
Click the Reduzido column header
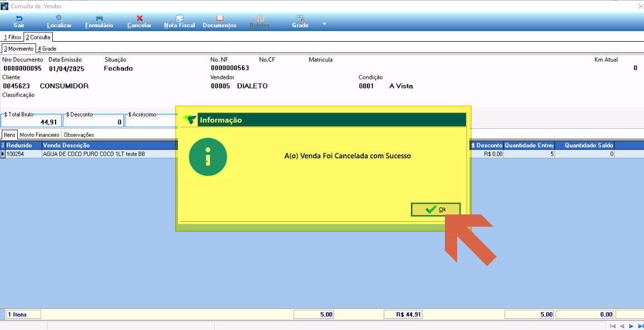24,146
